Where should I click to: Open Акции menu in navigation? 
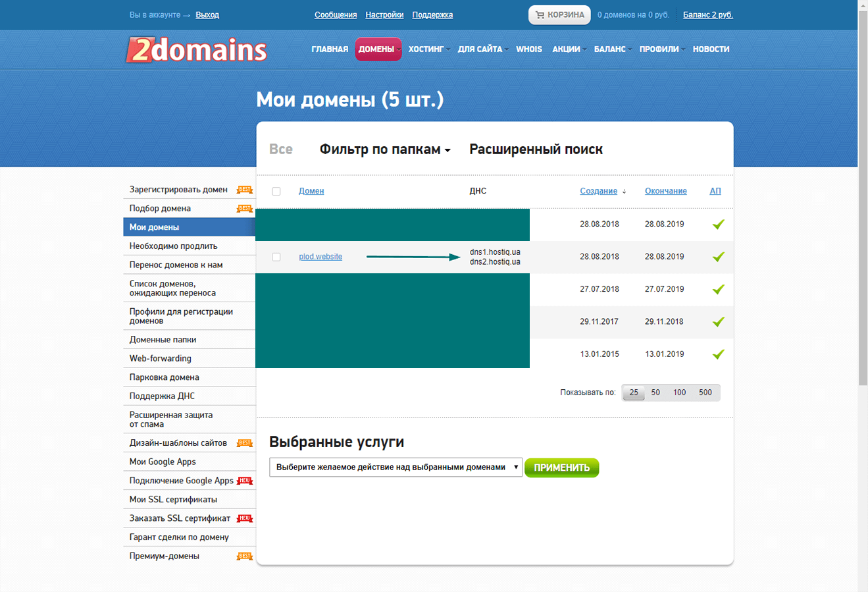569,49
